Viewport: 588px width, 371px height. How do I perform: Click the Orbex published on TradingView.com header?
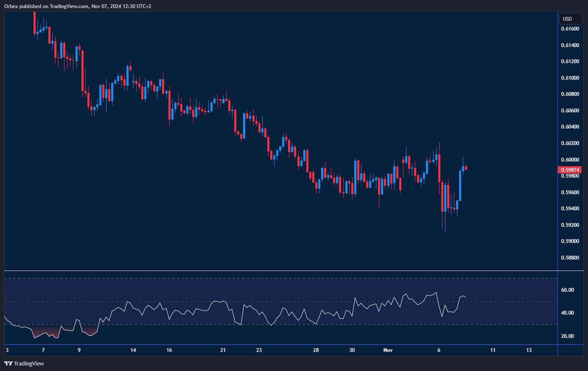click(x=78, y=6)
